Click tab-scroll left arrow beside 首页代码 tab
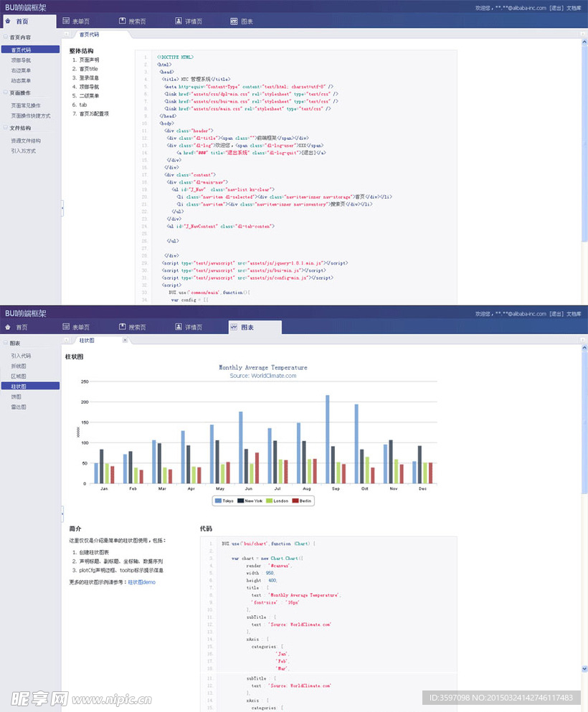The height and width of the screenshot is (712, 588). click(66, 34)
